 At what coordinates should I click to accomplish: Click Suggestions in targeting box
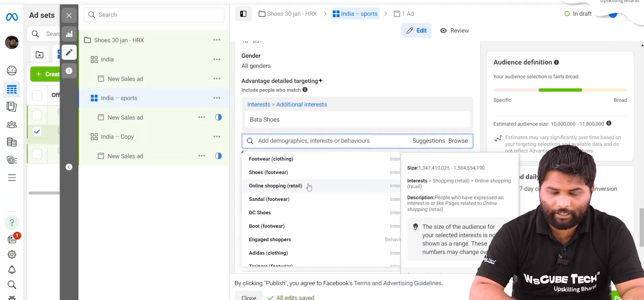(429, 141)
